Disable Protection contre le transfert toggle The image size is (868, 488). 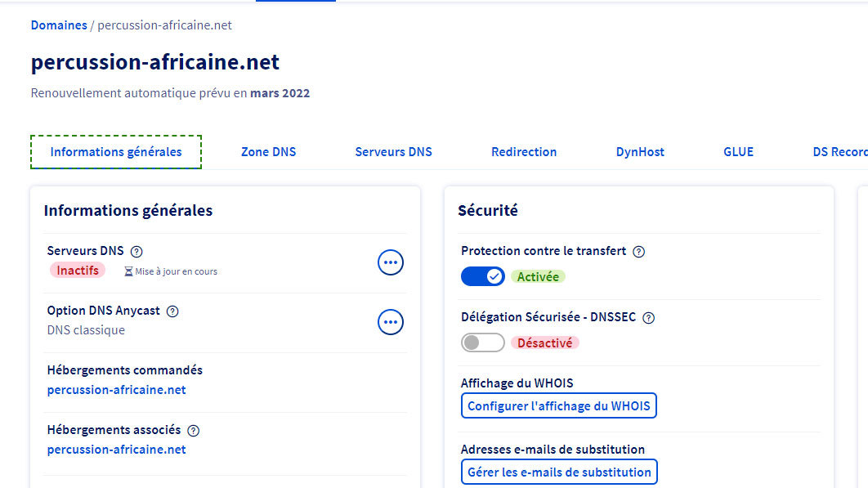click(483, 276)
